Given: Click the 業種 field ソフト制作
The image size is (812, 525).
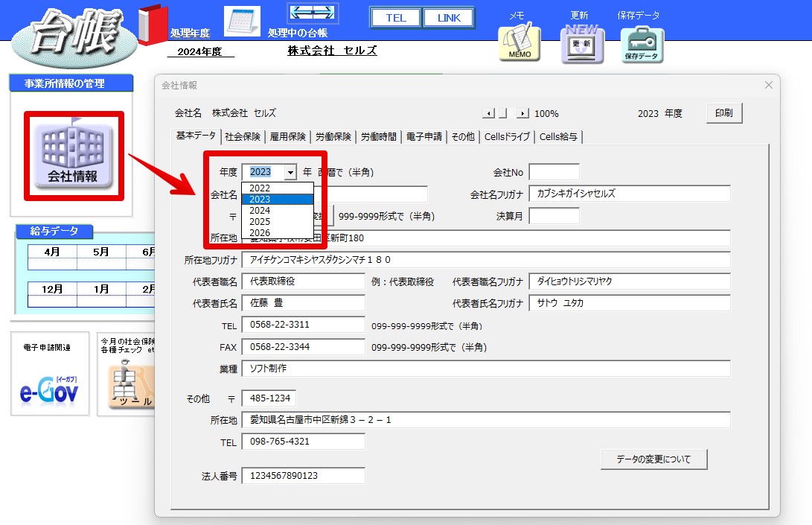Looking at the screenshot, I should 486,369.
